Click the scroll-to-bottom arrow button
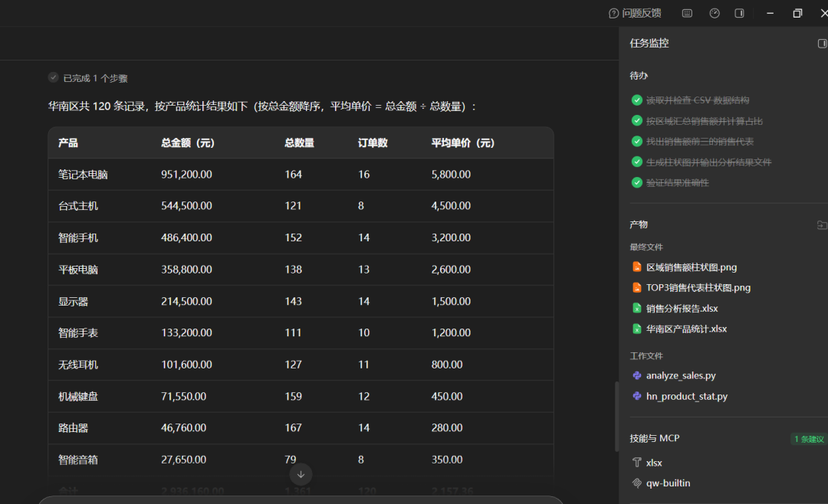The height and width of the screenshot is (504, 828). tap(301, 474)
